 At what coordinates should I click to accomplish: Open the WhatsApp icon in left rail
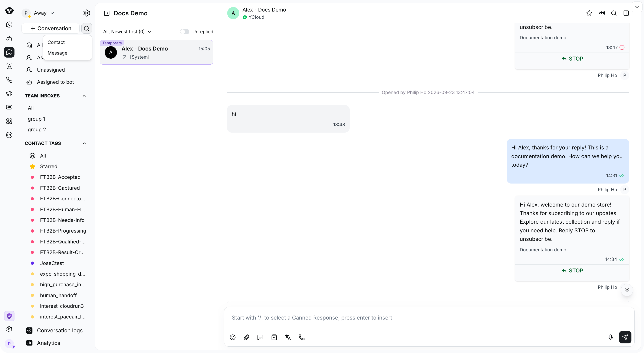[9, 25]
